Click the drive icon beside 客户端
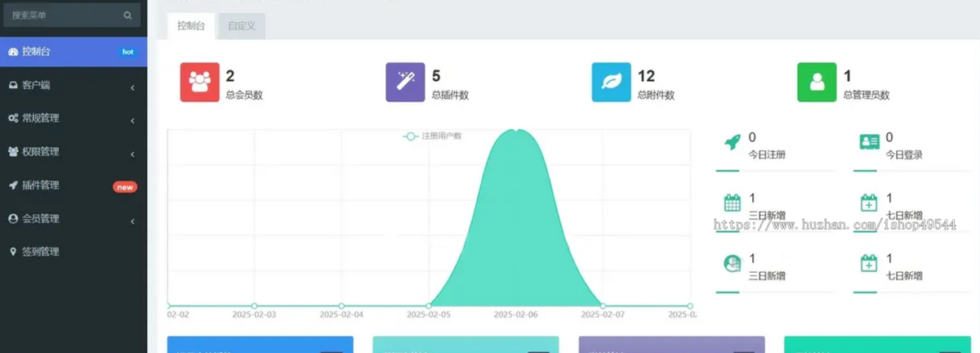 (13, 85)
